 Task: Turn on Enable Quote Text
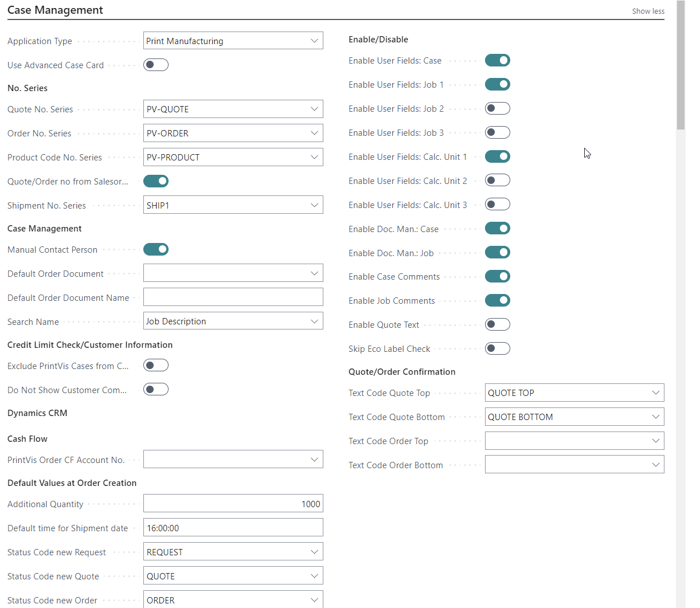tap(497, 324)
